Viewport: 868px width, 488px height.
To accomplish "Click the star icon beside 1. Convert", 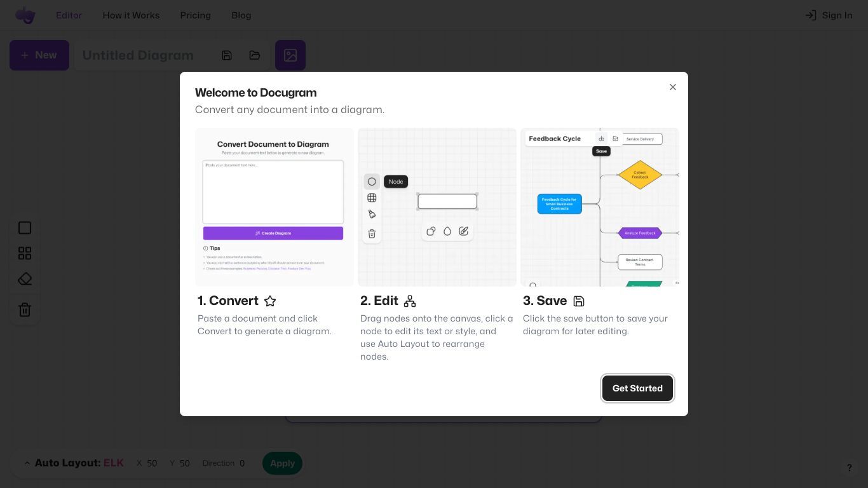I will point(270,301).
